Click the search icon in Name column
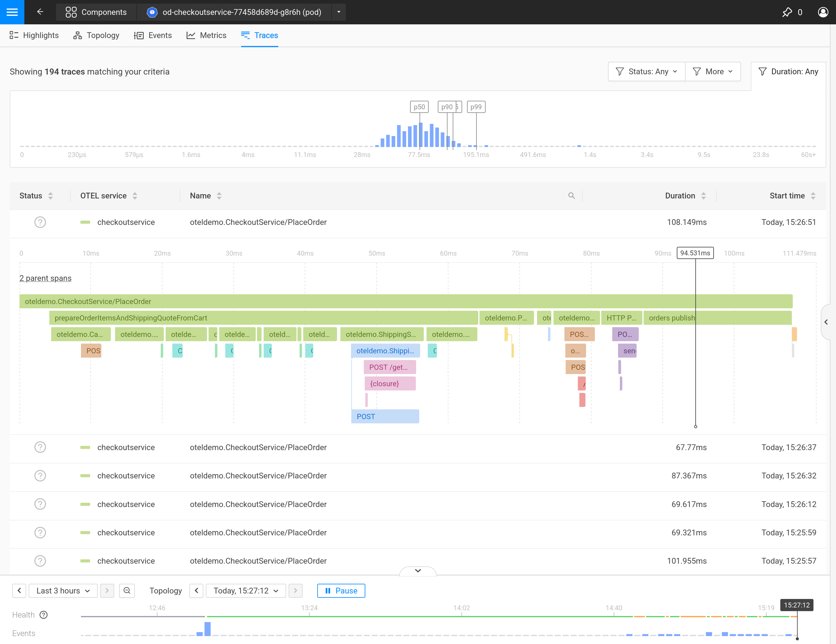Image resolution: width=836 pixels, height=644 pixels. click(571, 195)
